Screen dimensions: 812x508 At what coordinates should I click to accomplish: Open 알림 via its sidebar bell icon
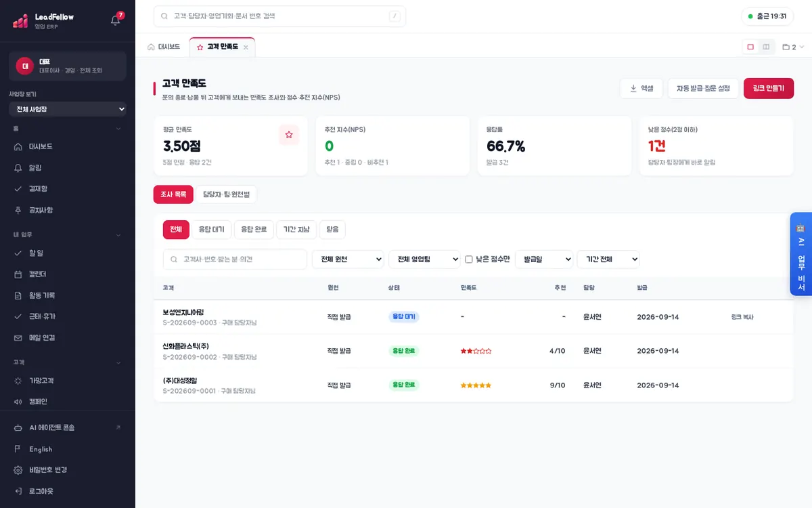[18, 167]
